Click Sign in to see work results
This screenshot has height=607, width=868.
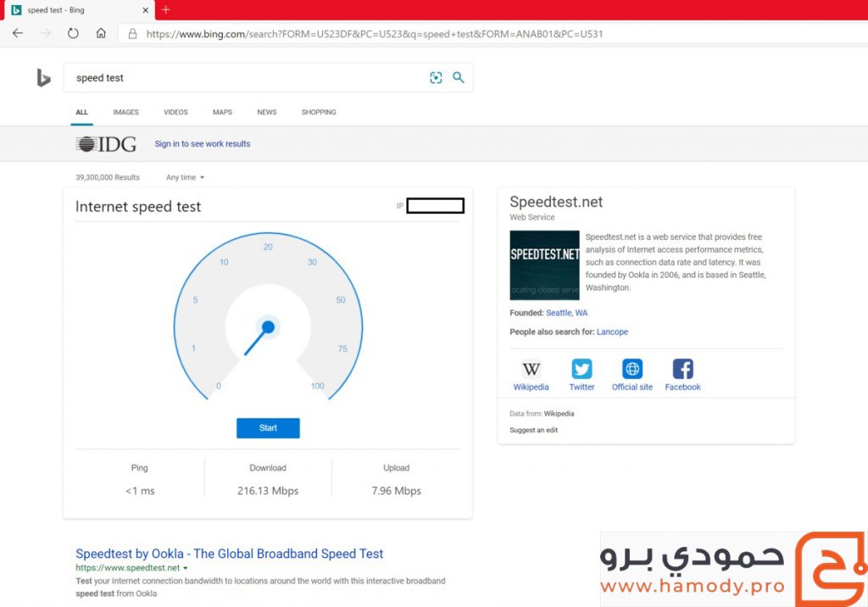pos(203,144)
